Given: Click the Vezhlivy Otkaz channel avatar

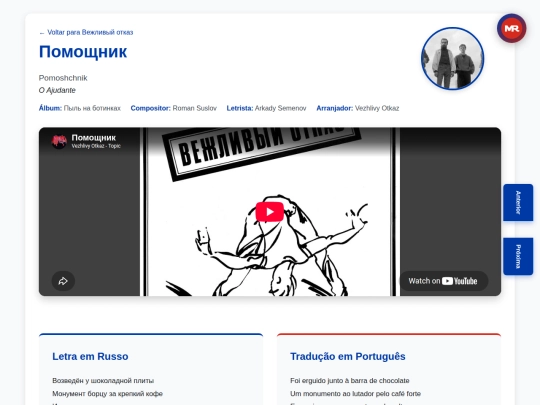Looking at the screenshot, I should (x=59, y=141).
